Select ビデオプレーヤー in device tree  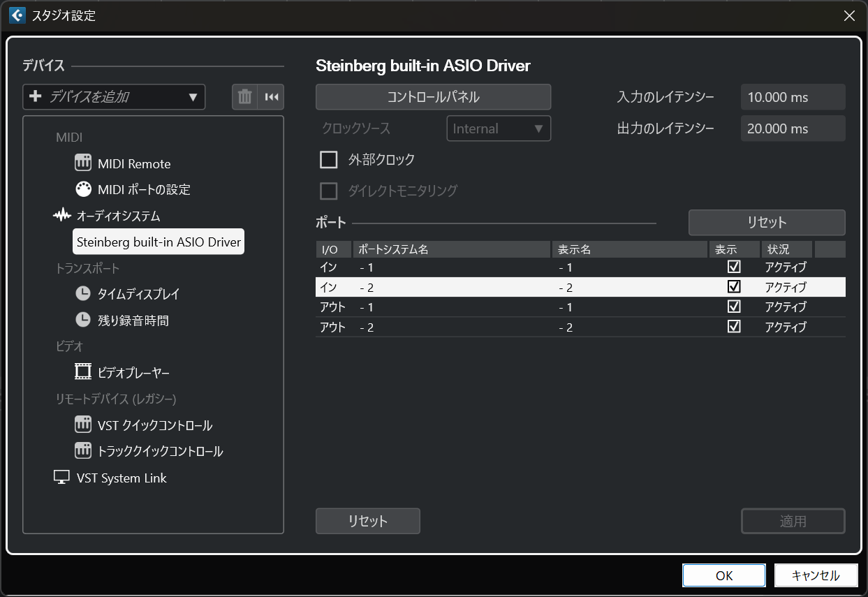pos(133,373)
